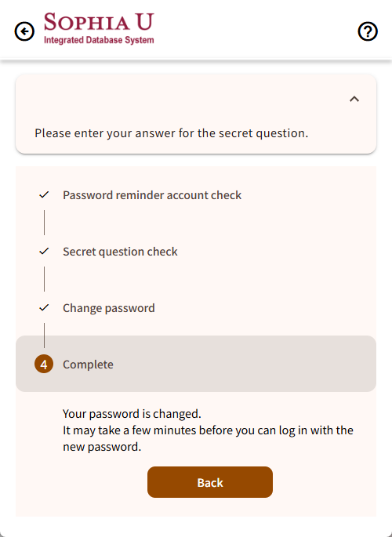Image resolution: width=392 pixels, height=537 pixels.
Task: Select the Change password step
Action: 109,308
